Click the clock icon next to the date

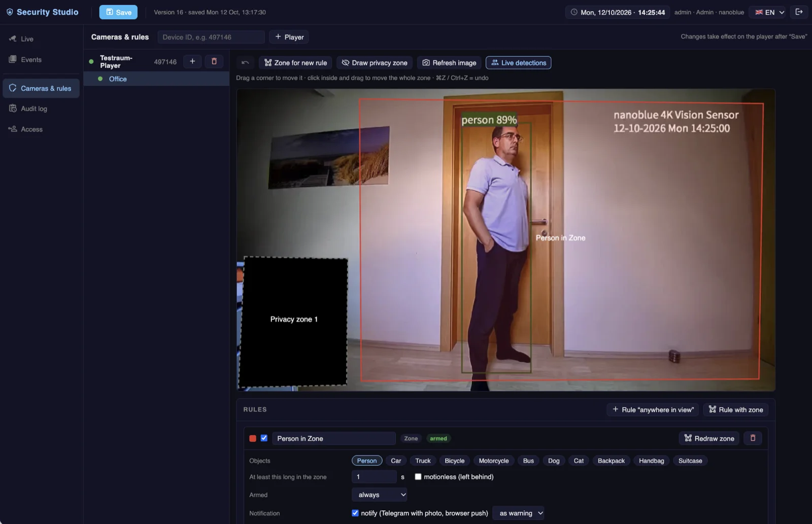tap(574, 12)
